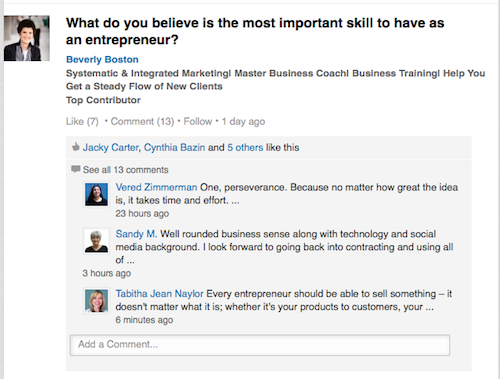Open Sandy M. name link

(136, 234)
